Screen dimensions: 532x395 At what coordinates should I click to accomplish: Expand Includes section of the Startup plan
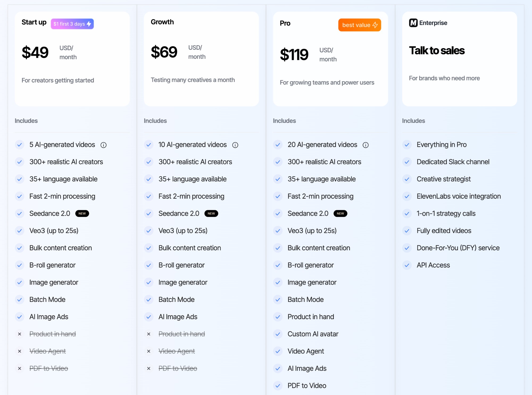(26, 121)
